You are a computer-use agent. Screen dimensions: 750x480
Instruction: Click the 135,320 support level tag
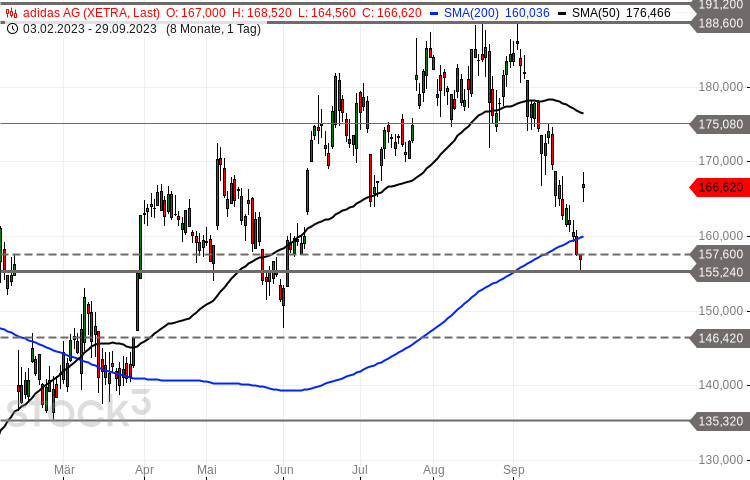(x=720, y=421)
